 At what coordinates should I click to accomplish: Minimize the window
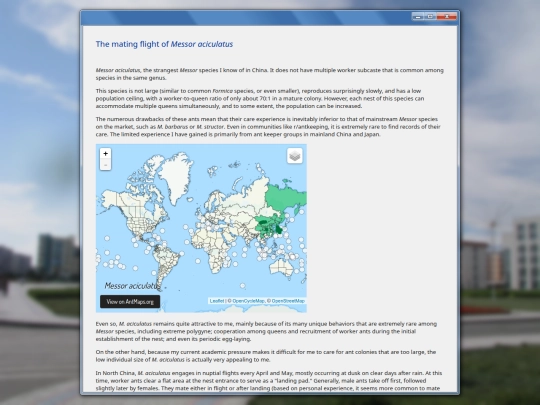(418, 17)
